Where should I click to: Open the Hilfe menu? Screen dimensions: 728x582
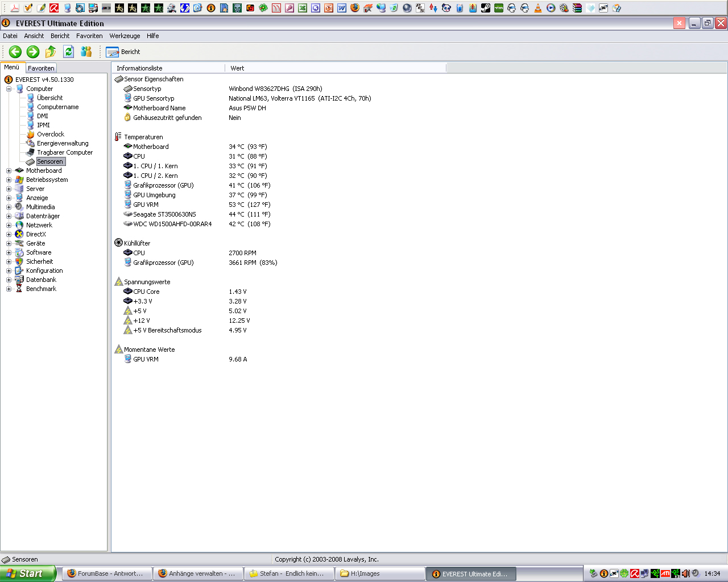click(x=153, y=36)
